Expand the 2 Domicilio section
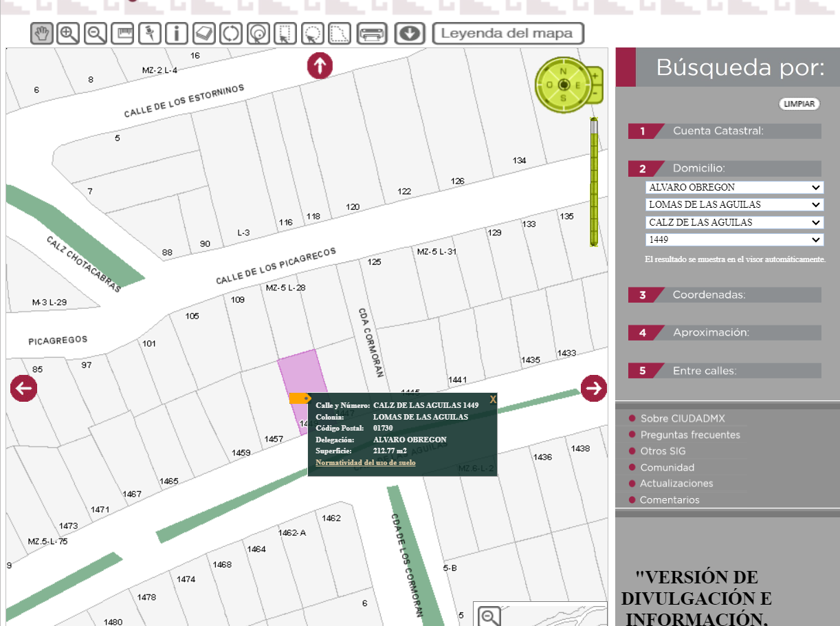Viewport: 840px width, 626px height. click(x=725, y=169)
